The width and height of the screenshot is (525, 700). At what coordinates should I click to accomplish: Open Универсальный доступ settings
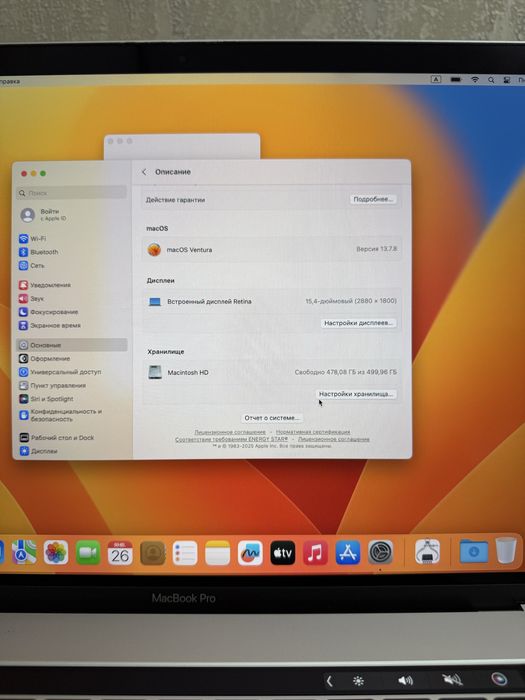coord(60,372)
